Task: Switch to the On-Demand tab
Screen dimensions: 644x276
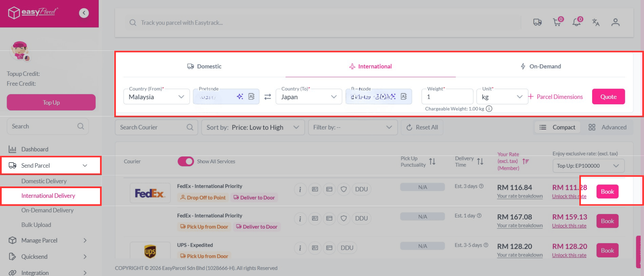Action: pos(541,66)
